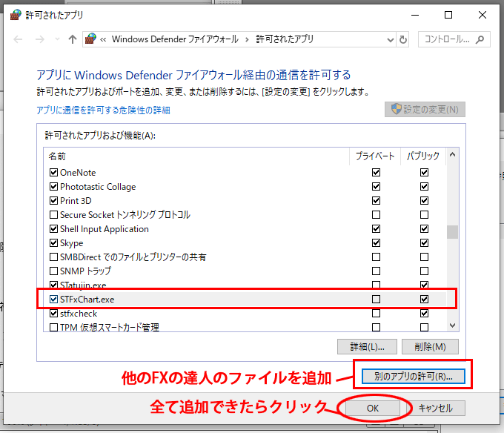Viewport: 504px width, 433px height.
Task: Toggle Phototastic Collage name checkbox
Action: [x=53, y=186]
